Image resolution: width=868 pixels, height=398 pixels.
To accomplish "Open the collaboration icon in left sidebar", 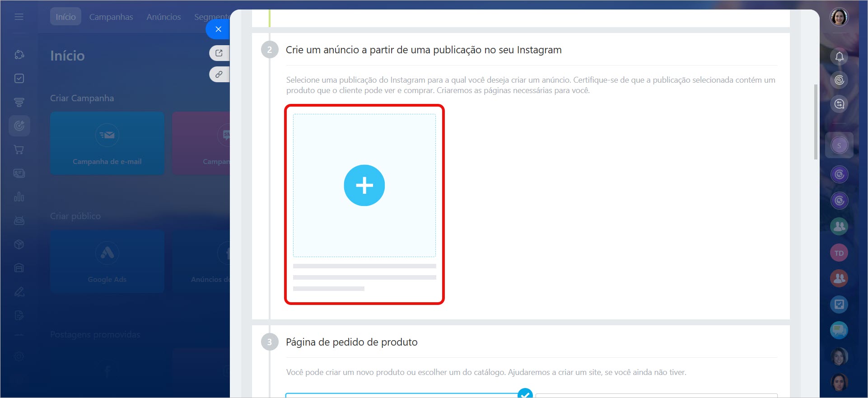I will coord(19,55).
